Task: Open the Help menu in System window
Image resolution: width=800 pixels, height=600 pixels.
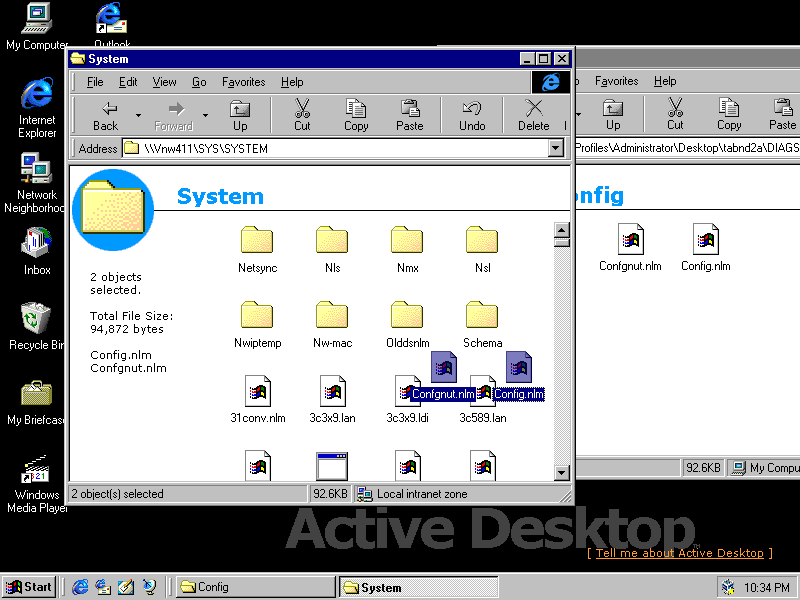Action: [x=292, y=82]
